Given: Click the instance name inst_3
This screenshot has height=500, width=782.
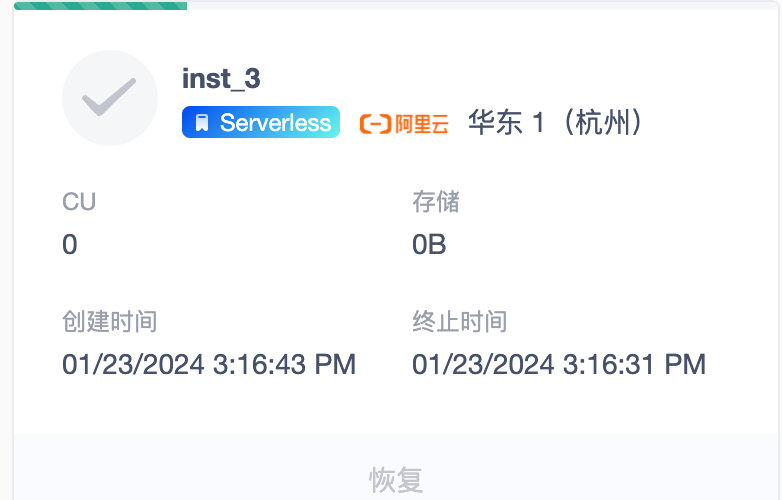Looking at the screenshot, I should point(221,78).
